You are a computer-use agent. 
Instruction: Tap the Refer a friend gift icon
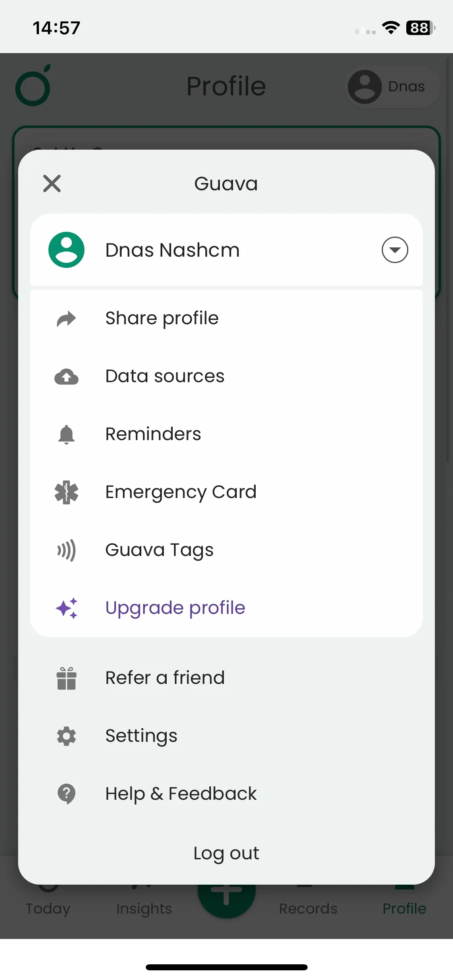[66, 678]
